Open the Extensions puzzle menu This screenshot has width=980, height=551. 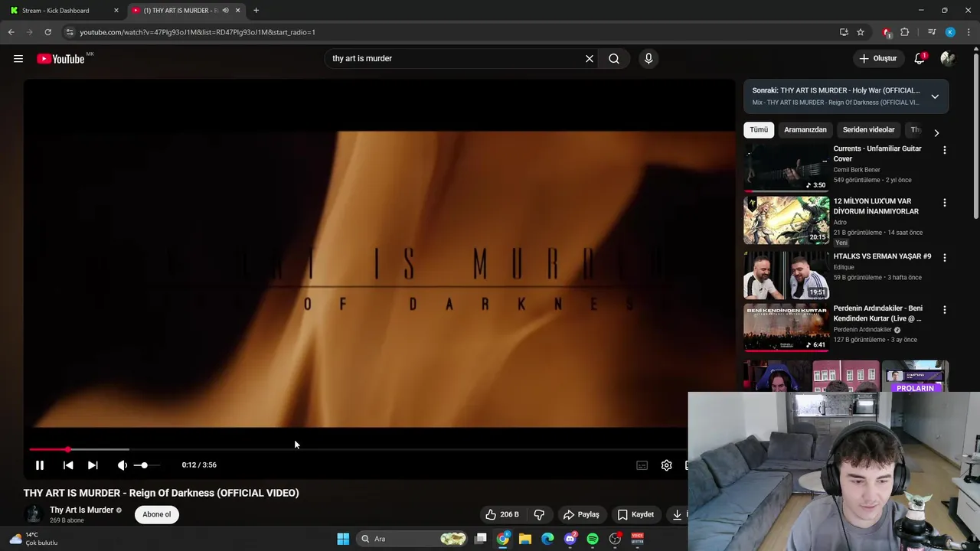click(x=905, y=32)
